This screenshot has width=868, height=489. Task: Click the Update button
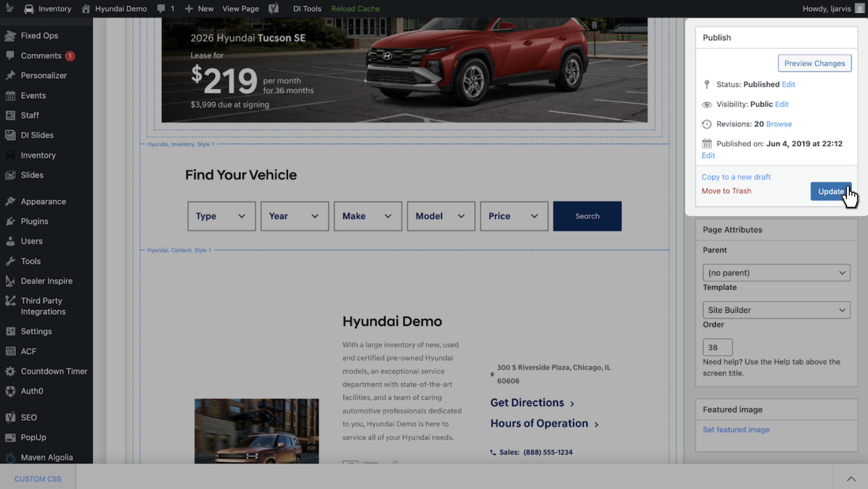831,191
